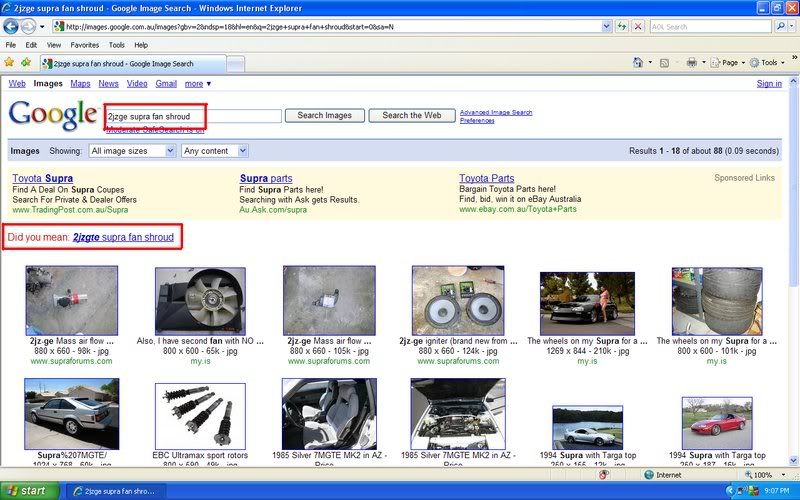Open the Help menu
The image size is (800, 500).
(x=141, y=45)
